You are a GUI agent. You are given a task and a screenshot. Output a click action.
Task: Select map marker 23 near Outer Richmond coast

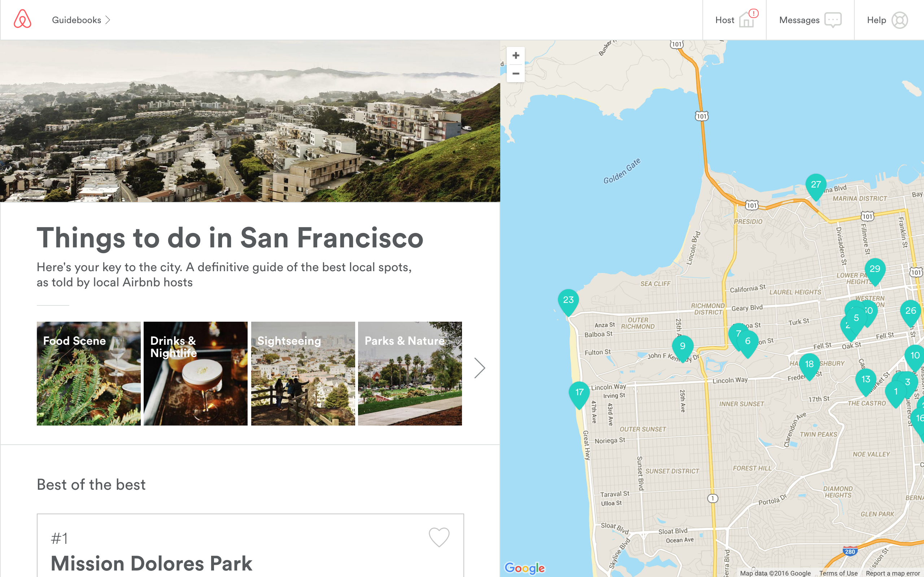(568, 300)
